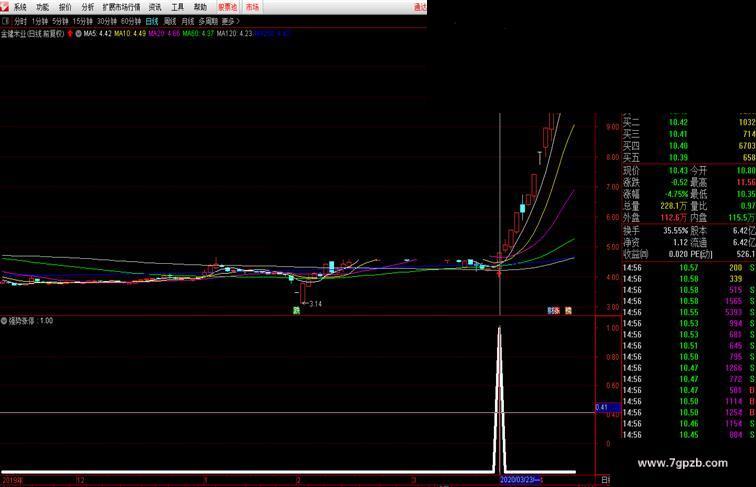
Task: Open the 功能 menu
Action: 42,7
